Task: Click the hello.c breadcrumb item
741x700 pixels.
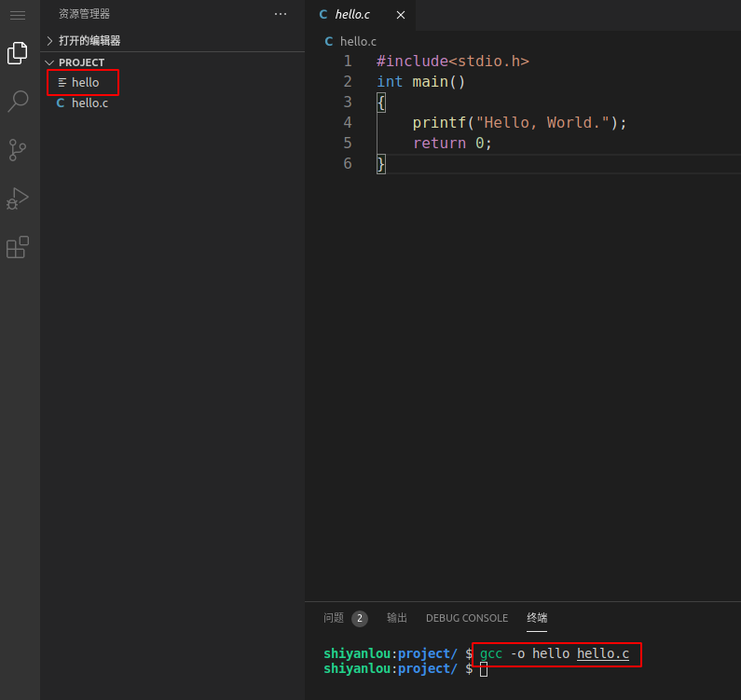Action: [350, 42]
